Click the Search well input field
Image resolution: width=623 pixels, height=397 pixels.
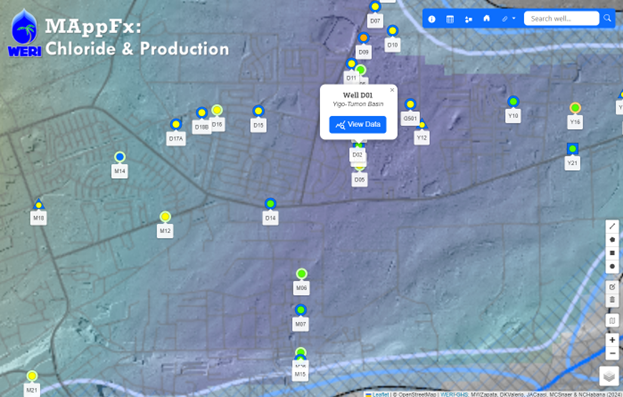(x=561, y=19)
